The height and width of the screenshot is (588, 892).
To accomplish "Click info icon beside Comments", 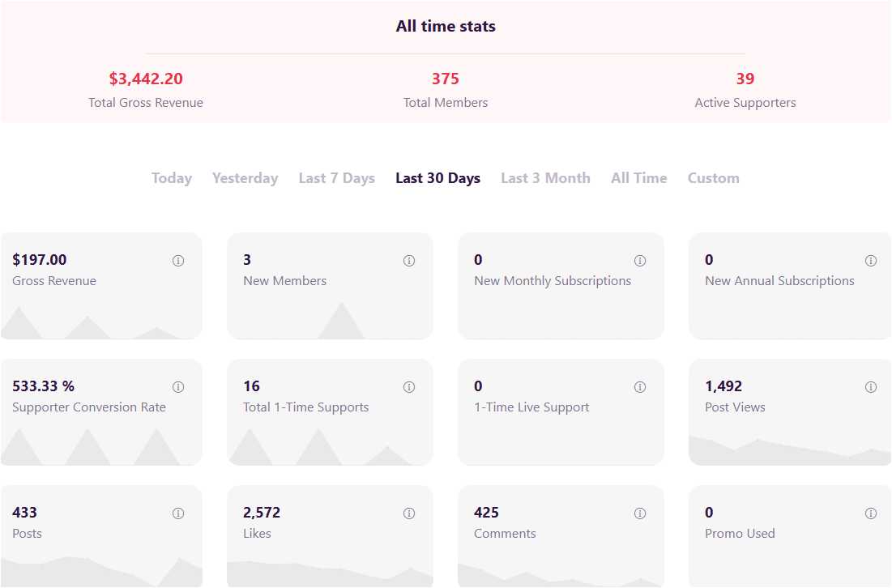I will tap(640, 513).
